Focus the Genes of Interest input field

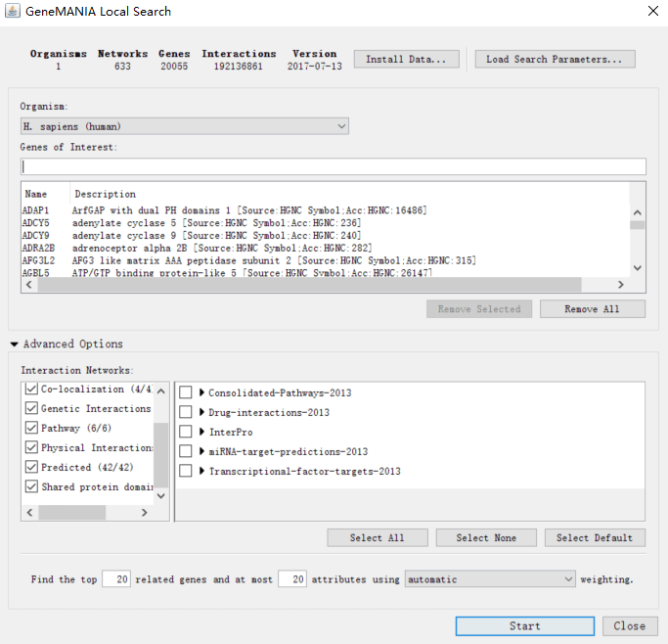334,166
